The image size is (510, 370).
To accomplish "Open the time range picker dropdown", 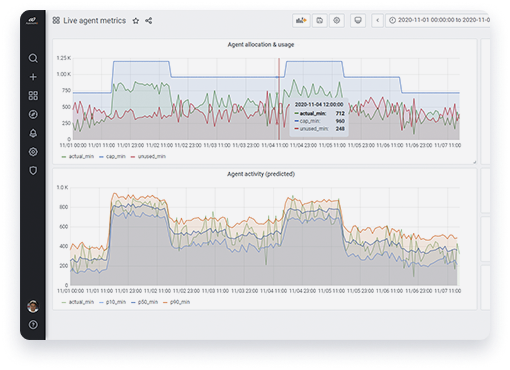I will [438, 20].
